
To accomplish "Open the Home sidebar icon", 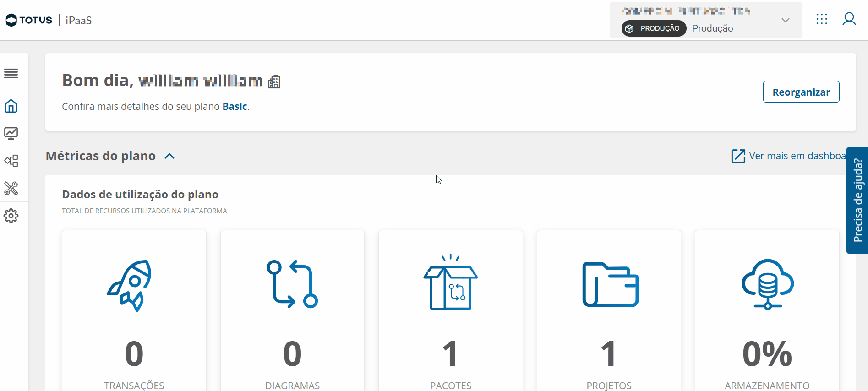I will point(11,106).
